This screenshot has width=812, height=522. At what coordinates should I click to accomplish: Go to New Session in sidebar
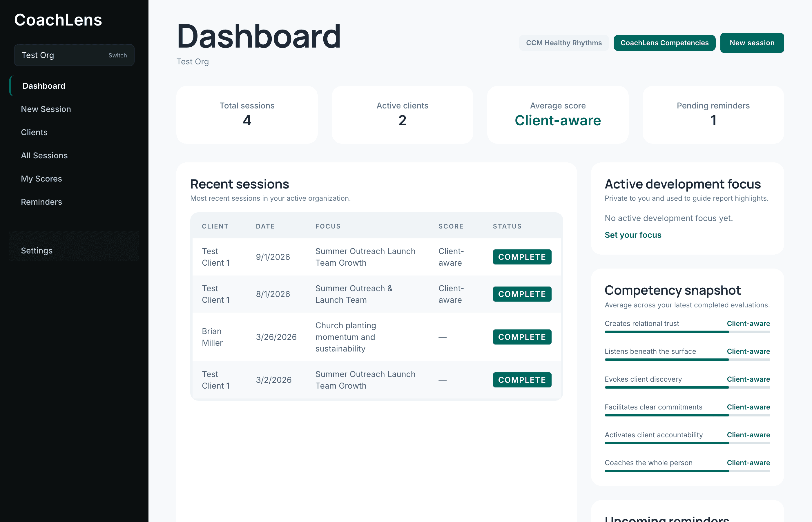click(x=74, y=109)
